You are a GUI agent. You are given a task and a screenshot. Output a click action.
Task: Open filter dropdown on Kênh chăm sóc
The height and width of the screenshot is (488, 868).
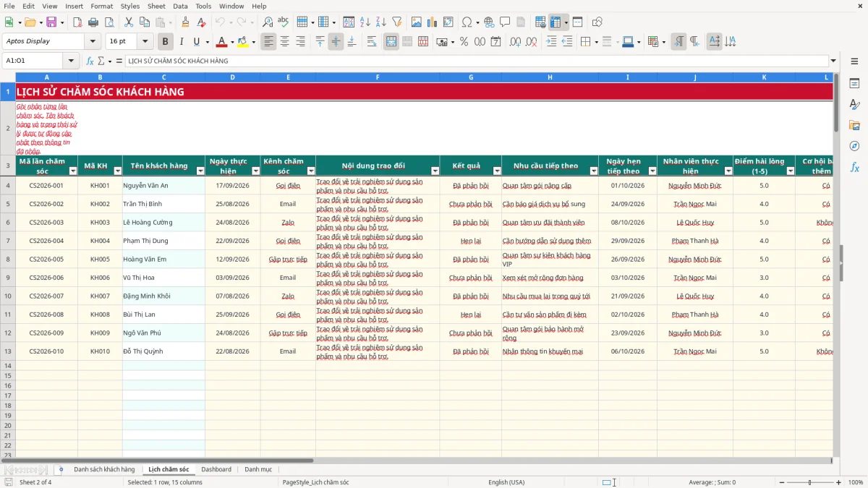pos(311,171)
